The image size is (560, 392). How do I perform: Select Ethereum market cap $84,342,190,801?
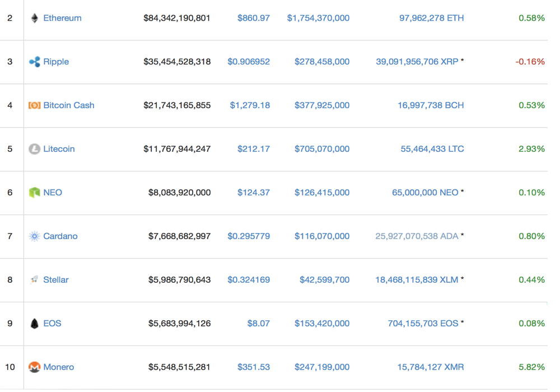point(177,18)
